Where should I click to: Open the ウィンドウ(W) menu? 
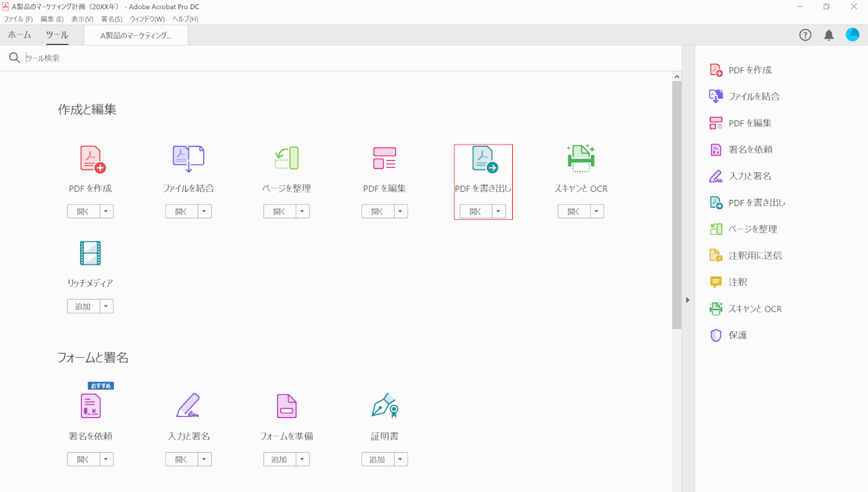coord(147,19)
